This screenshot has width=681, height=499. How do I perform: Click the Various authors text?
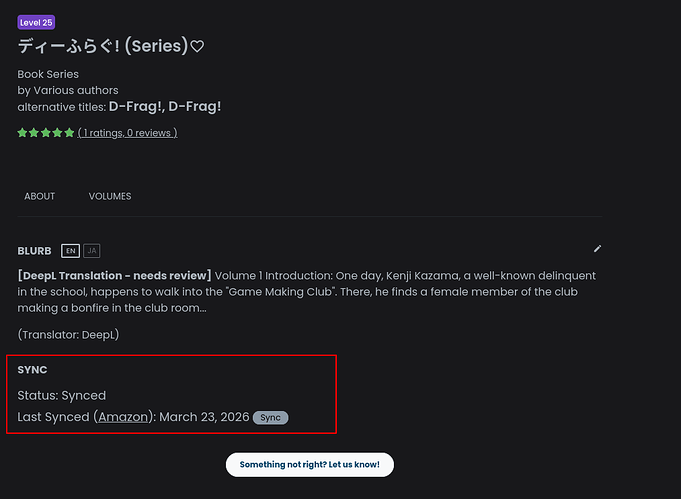tap(76, 90)
